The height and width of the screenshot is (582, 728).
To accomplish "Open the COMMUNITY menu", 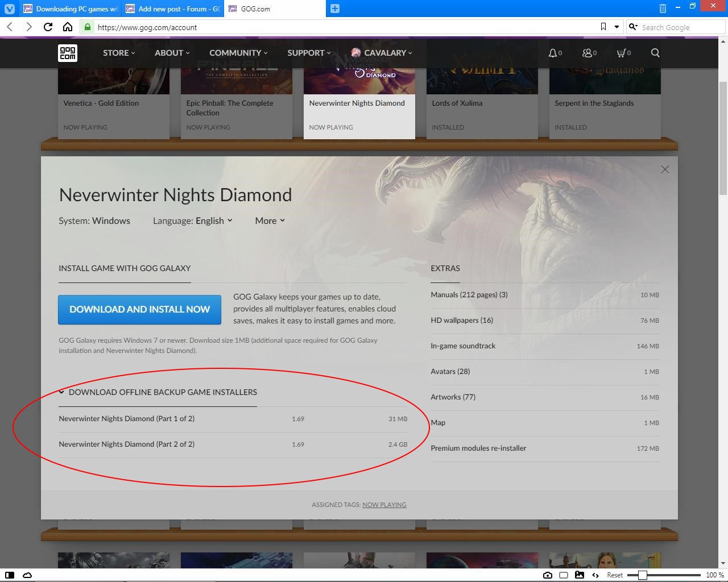I will point(238,53).
